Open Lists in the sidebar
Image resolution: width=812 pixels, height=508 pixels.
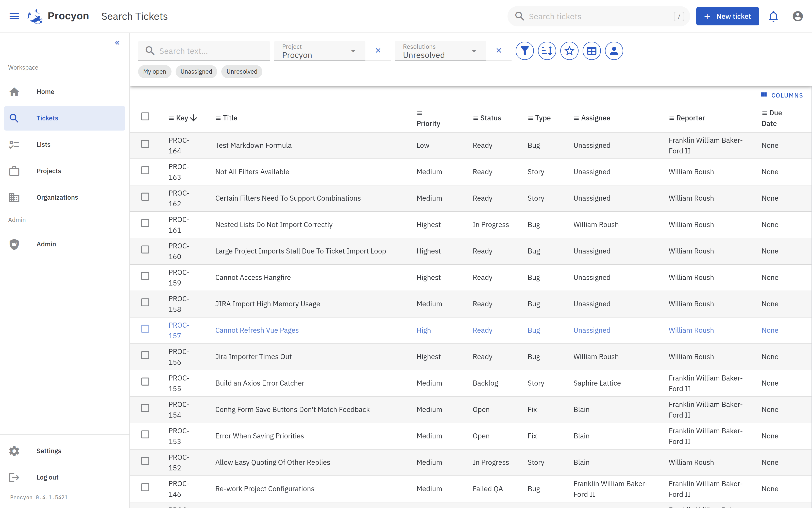[x=64, y=145]
